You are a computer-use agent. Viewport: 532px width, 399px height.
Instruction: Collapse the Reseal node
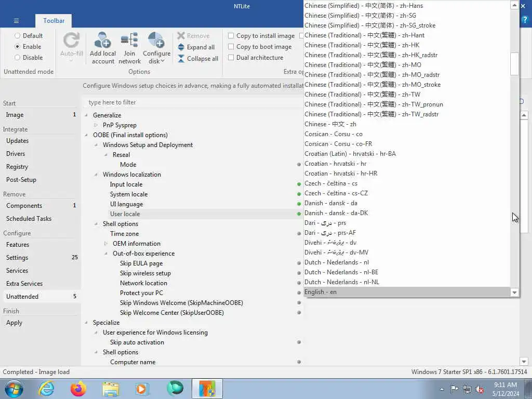pyautogui.click(x=106, y=155)
